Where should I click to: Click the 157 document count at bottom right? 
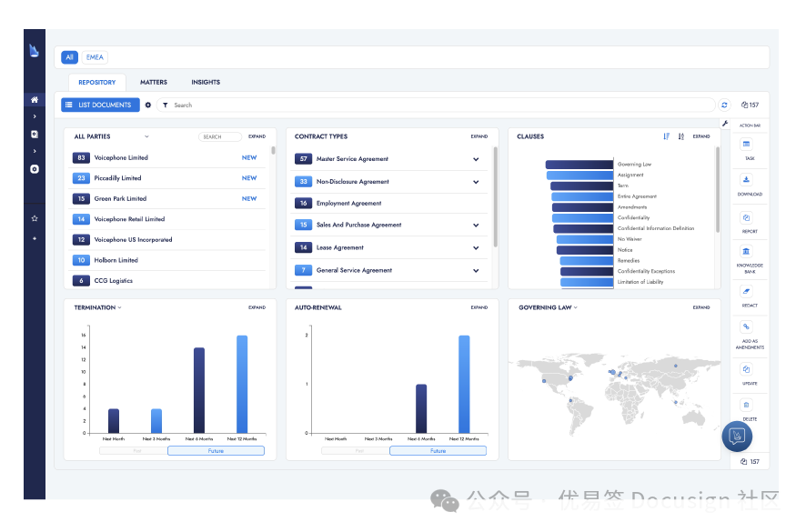[x=750, y=462]
